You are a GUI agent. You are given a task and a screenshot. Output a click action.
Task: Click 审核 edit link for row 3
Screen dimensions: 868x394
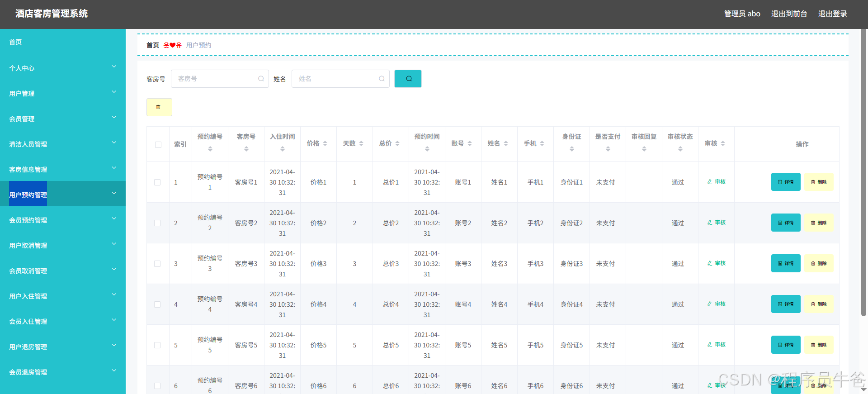tap(717, 263)
